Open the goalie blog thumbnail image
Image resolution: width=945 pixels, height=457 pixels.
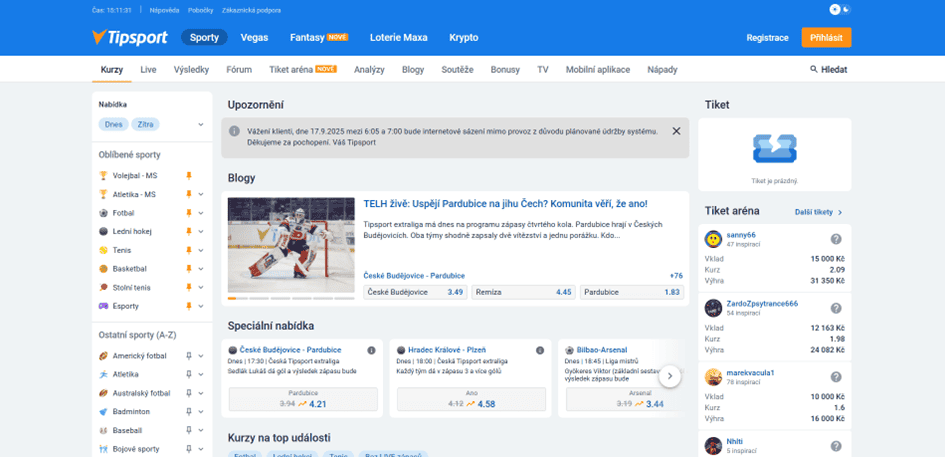(x=291, y=245)
